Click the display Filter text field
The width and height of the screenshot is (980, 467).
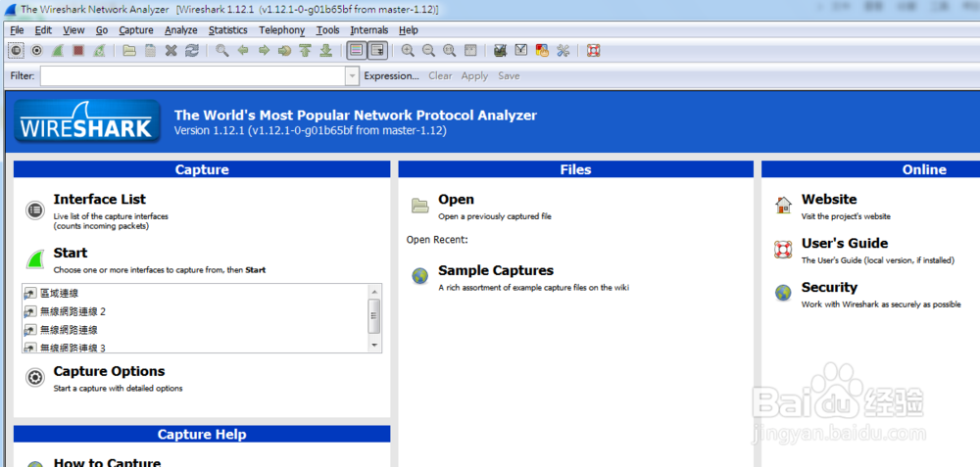(x=193, y=76)
